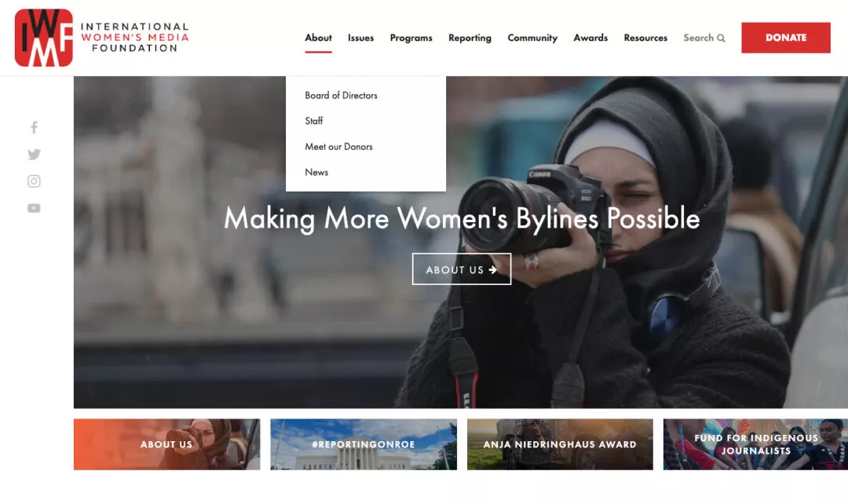Open the YouTube social icon
848x504 pixels.
point(34,208)
